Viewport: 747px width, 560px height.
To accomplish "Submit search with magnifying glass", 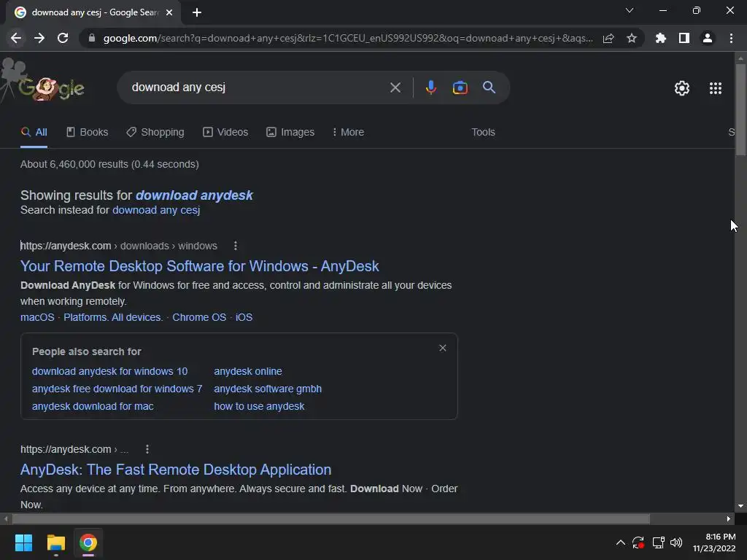I will click(489, 87).
